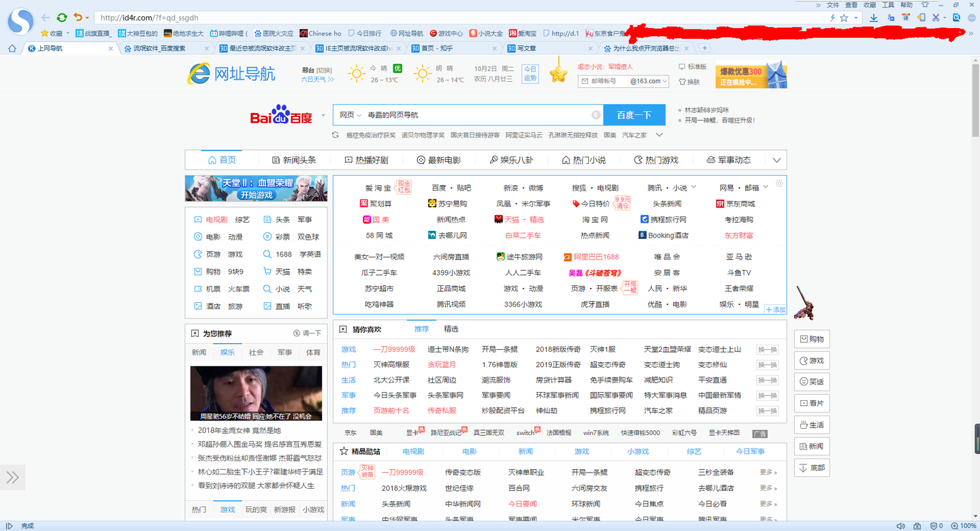Open screenshot options dropdown next to scissors
Screen dimensions: 980x531
click(x=945, y=18)
